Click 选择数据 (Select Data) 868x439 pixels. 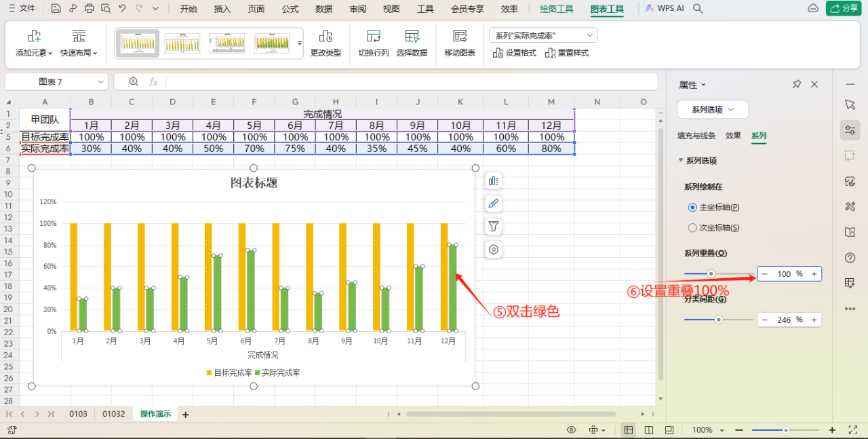(412, 44)
